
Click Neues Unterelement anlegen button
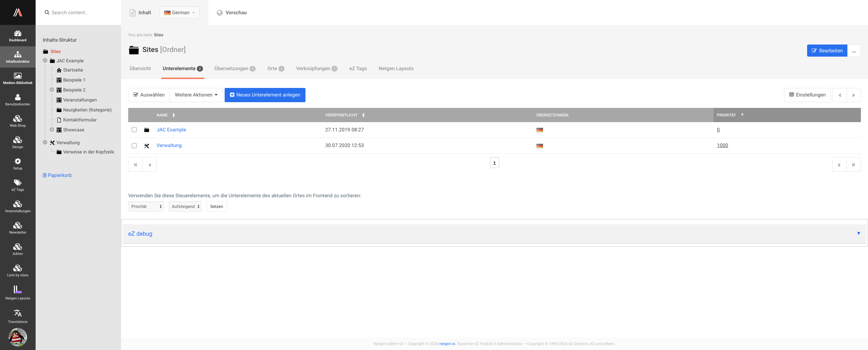(265, 95)
